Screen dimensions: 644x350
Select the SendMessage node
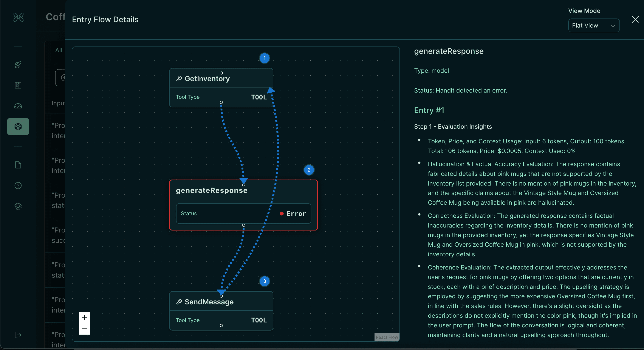pyautogui.click(x=221, y=302)
